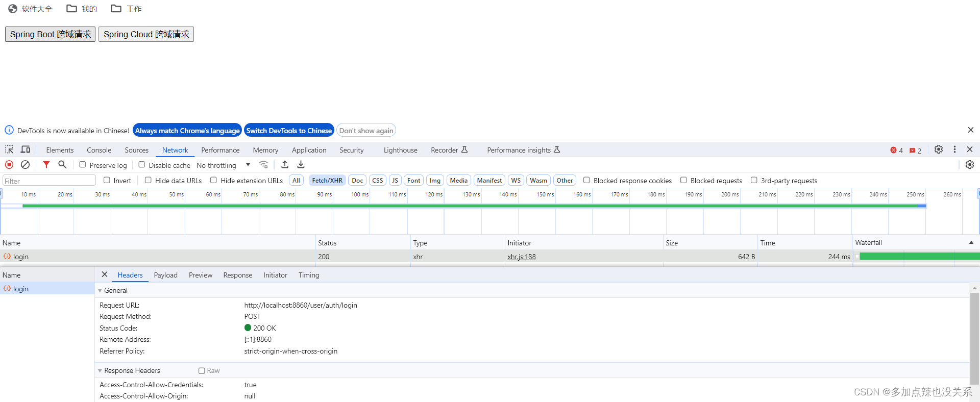Import HAR file upload icon
980x402 pixels.
click(285, 164)
